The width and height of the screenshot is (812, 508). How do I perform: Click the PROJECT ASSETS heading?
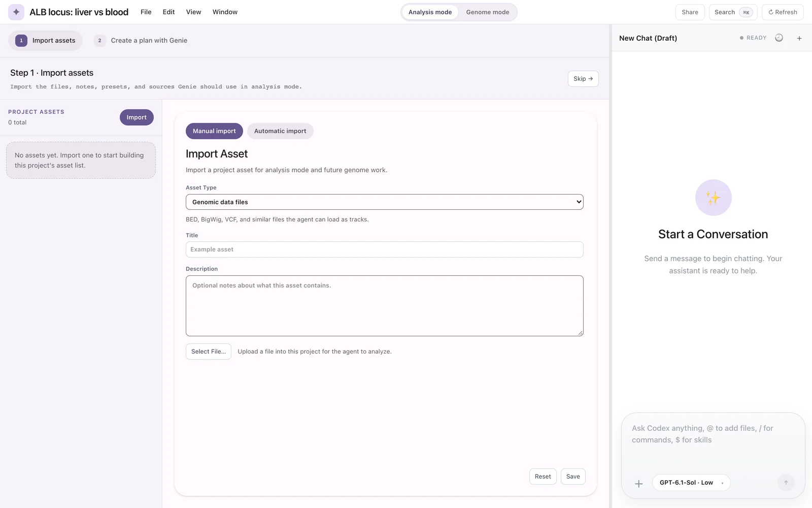coord(36,112)
